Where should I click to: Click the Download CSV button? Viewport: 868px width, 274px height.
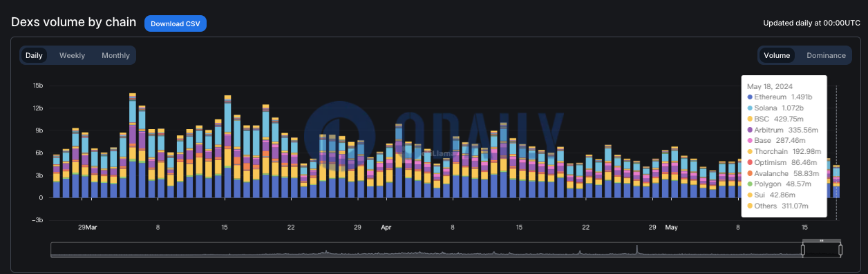(x=176, y=23)
